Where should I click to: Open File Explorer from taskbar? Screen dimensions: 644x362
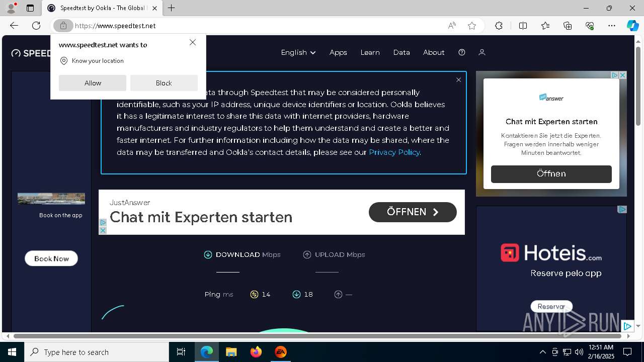[x=231, y=352]
